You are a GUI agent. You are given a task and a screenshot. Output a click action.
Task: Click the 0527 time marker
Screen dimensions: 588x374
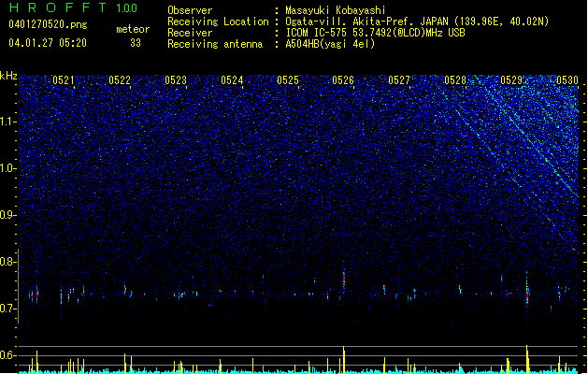tap(399, 80)
